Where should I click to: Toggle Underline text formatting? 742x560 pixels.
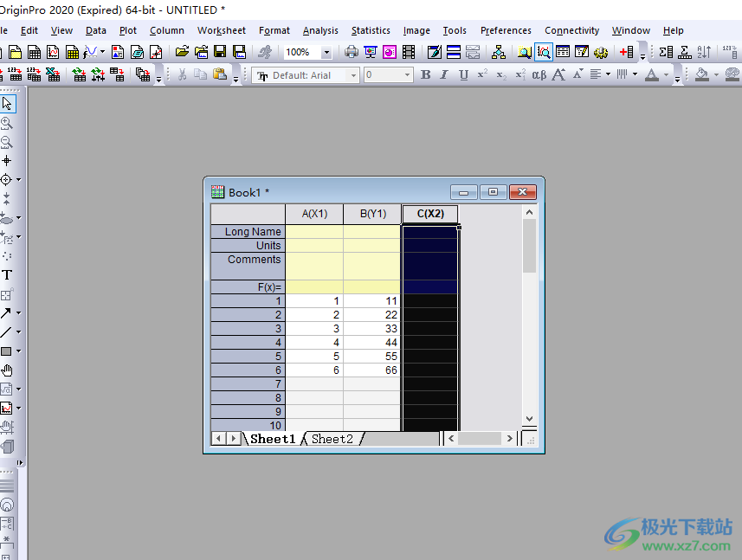[x=464, y=74]
